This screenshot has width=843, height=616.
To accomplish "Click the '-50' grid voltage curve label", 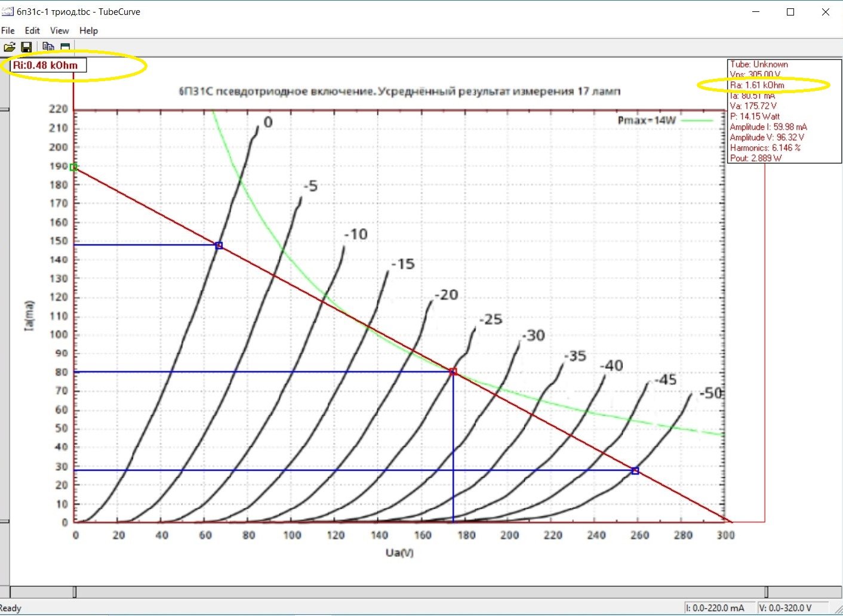I will click(x=711, y=393).
